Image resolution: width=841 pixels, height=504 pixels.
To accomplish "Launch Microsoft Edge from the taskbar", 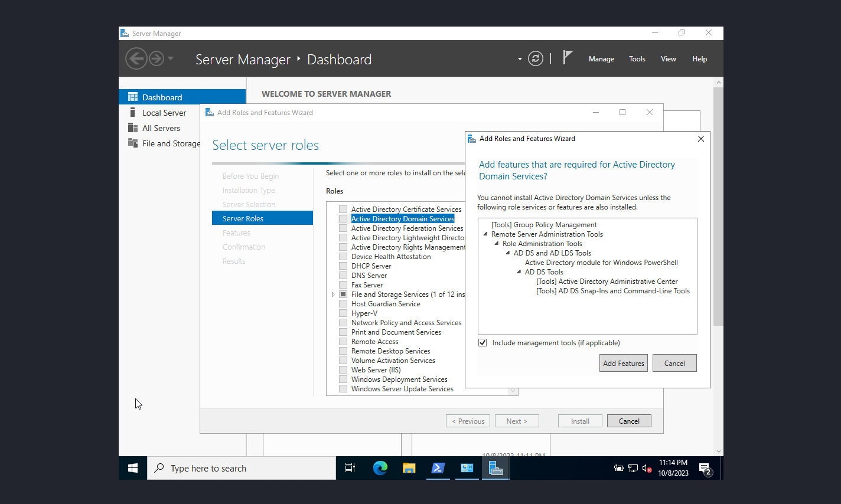I will pos(380,468).
